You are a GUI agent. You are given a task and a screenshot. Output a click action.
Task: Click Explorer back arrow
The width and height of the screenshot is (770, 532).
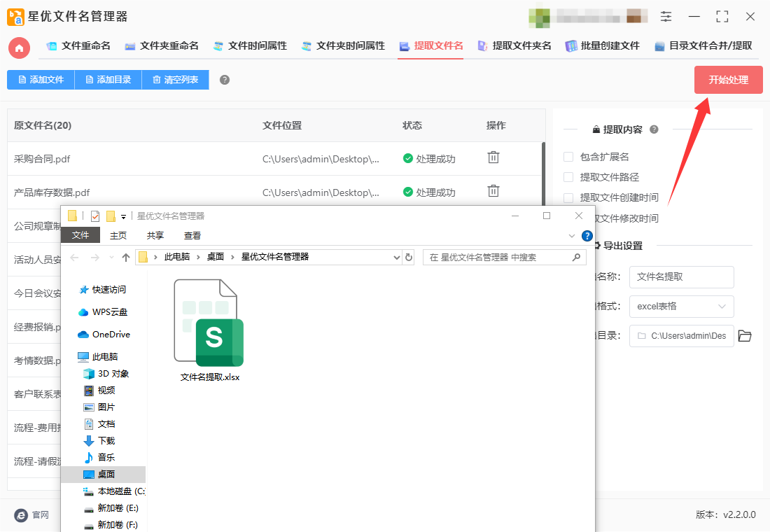point(75,258)
